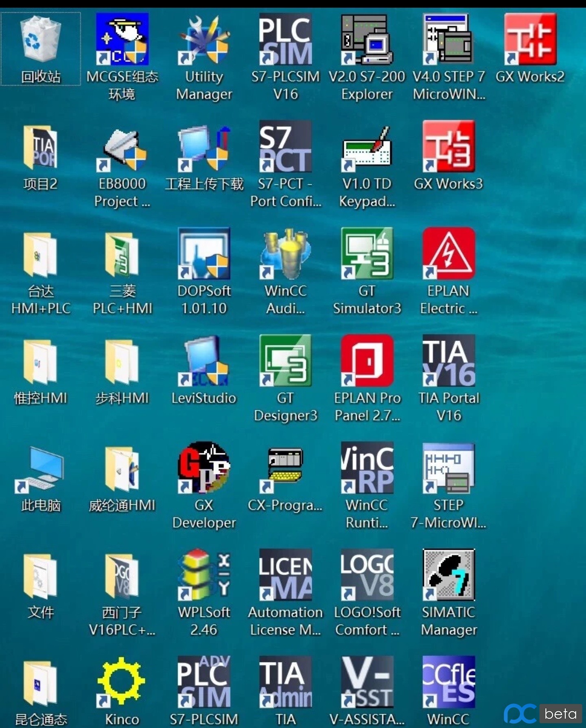Launch GT Simulator3 icon

[x=367, y=253]
